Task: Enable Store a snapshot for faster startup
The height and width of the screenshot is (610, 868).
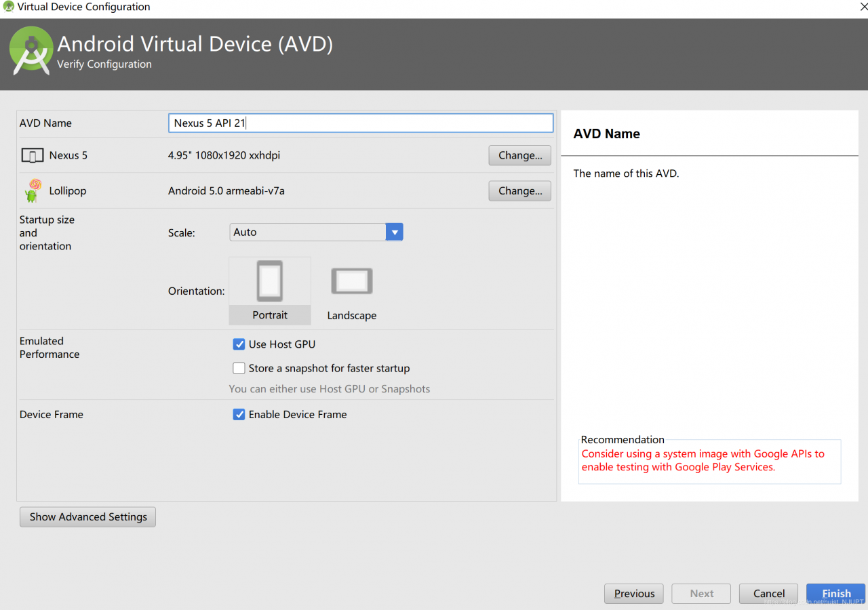Action: [x=239, y=369]
